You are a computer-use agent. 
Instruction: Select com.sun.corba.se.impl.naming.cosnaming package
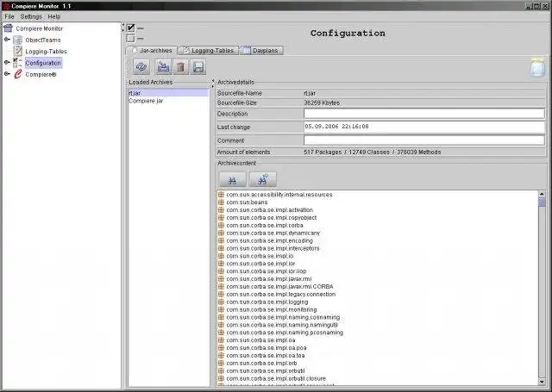(283, 317)
